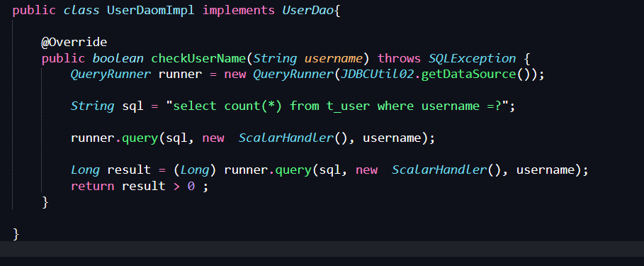The width and height of the screenshot is (644, 266).
Task: Click the 'class' keyword in the declaration
Action: pyautogui.click(x=81, y=10)
